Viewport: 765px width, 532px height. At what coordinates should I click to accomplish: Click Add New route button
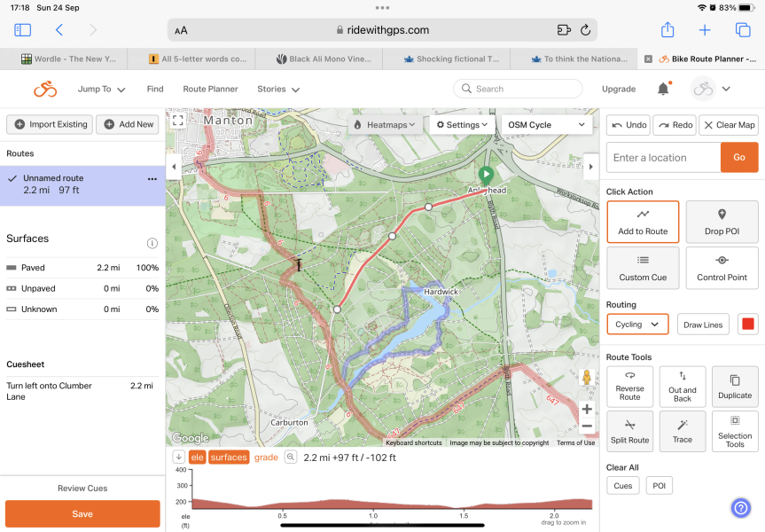click(128, 124)
